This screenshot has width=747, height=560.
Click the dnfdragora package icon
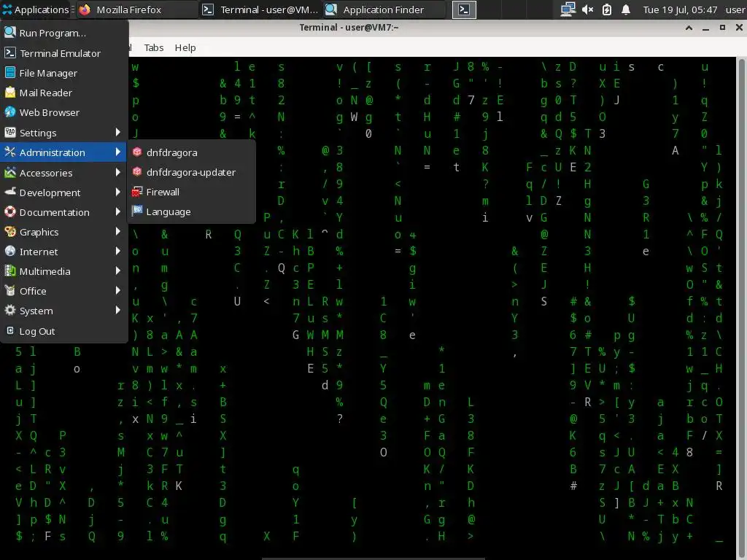point(137,152)
